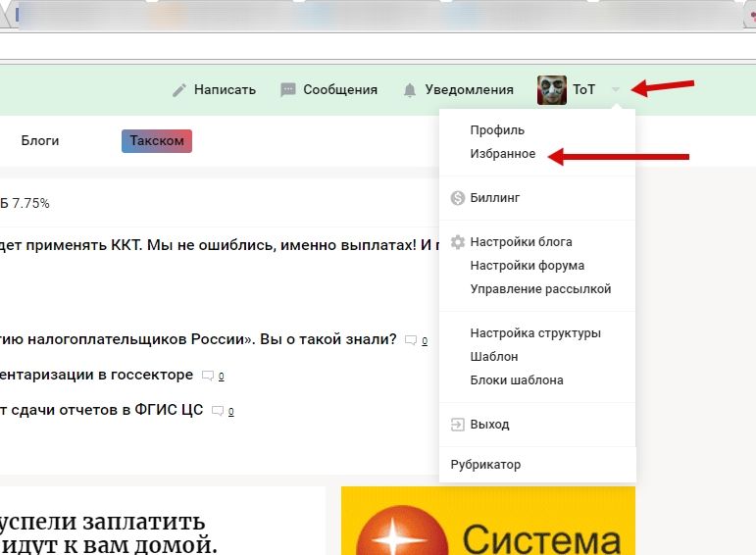Open Рубрикатор at menu bottom
756x555 pixels.
(x=485, y=465)
